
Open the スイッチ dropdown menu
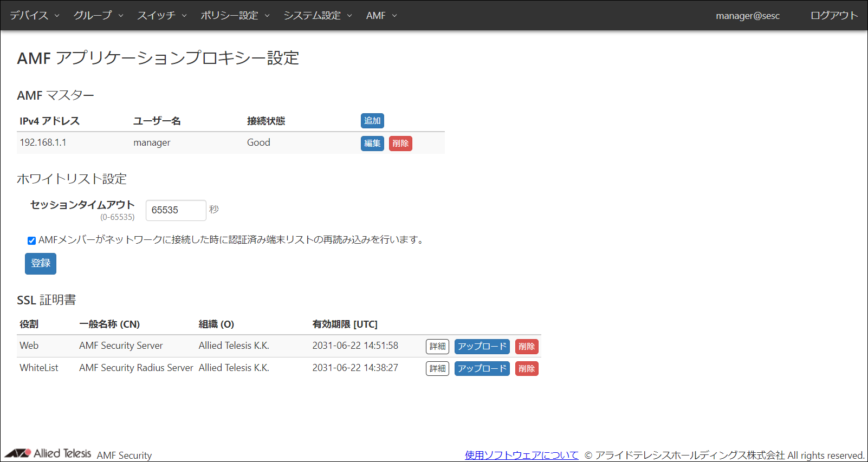click(161, 16)
